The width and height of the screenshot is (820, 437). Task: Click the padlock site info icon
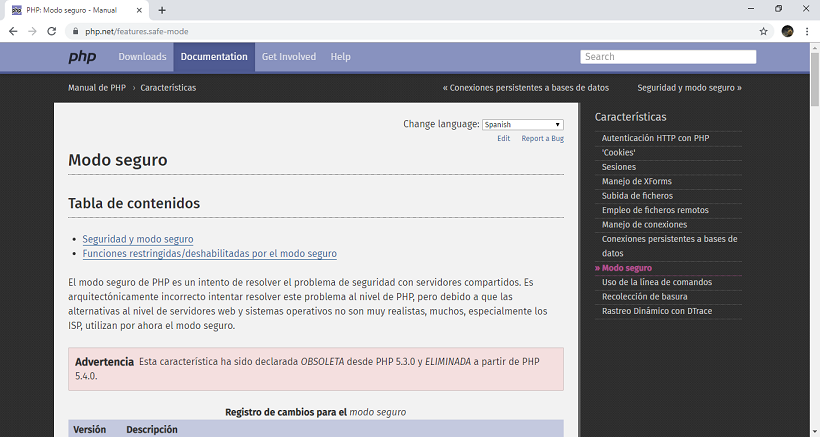click(x=75, y=31)
